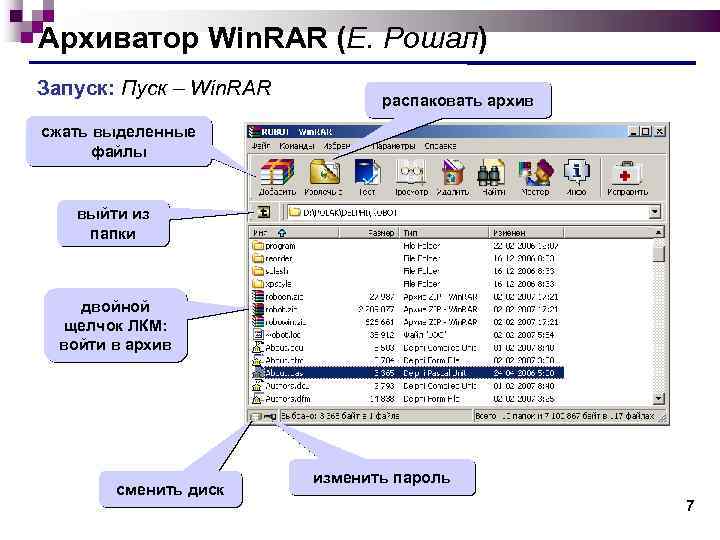This screenshot has width=720, height=540.
Task: Minimize the WinRAR window
Action: tap(634, 132)
